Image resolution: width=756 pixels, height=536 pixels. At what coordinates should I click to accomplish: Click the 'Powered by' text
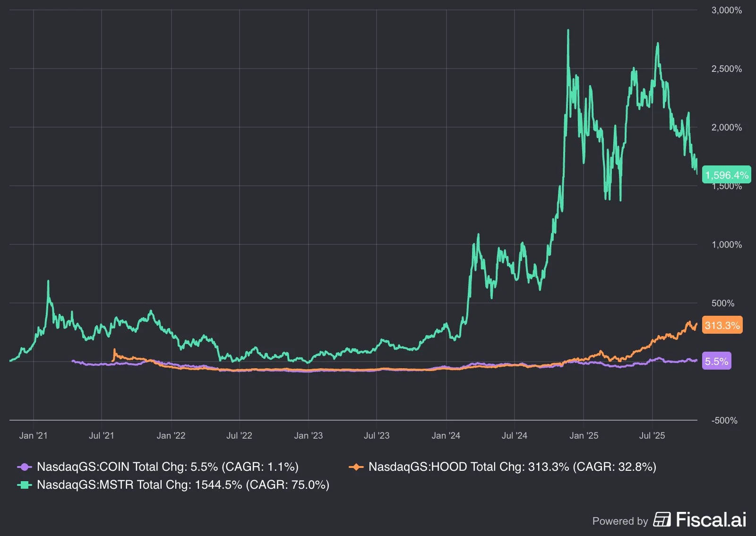click(620, 521)
